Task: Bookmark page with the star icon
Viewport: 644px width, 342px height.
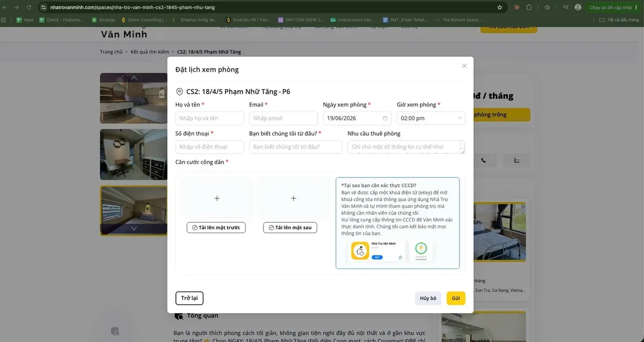Action: (x=500, y=8)
